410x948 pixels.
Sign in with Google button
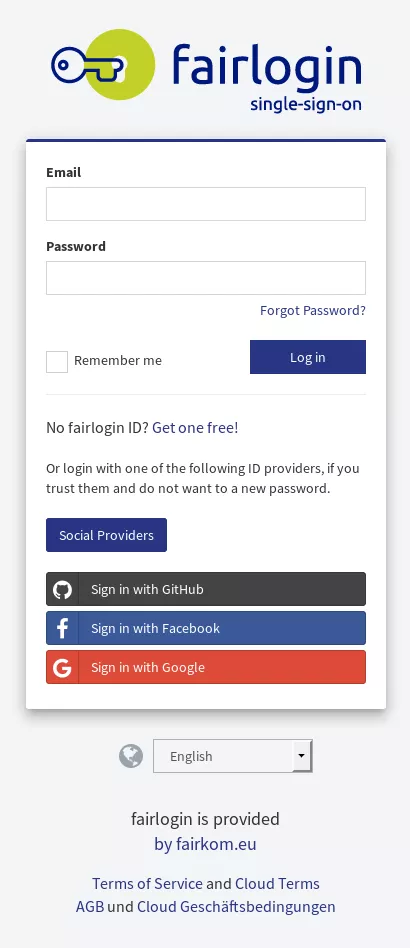(206, 667)
